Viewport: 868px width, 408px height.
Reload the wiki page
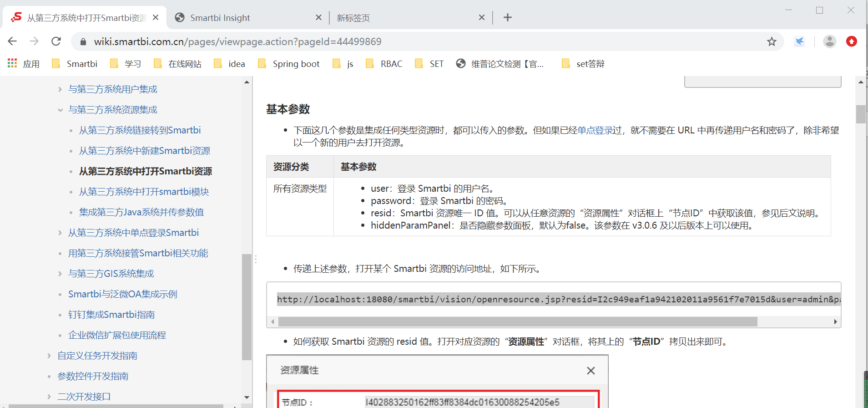pos(56,41)
